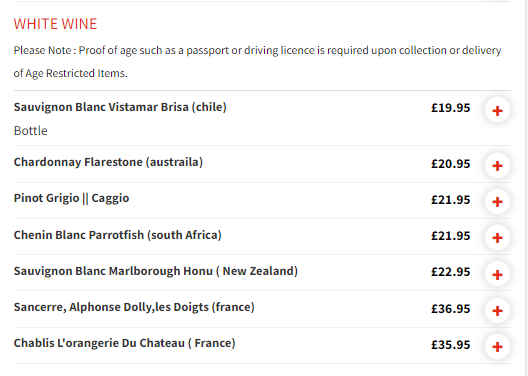Add Sancerre Alphonse Dolly using plus icon
The width and height of the screenshot is (528, 376).
pos(497,310)
